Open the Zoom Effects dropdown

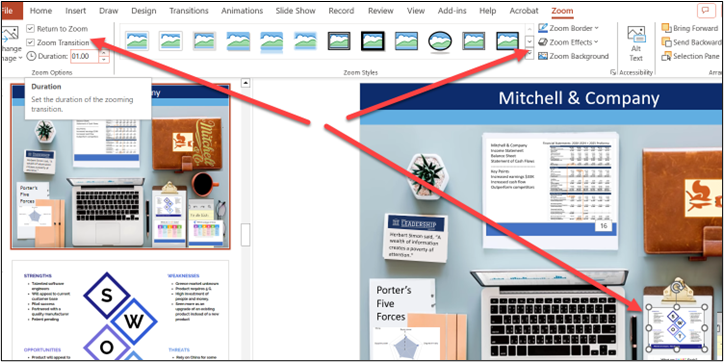568,42
